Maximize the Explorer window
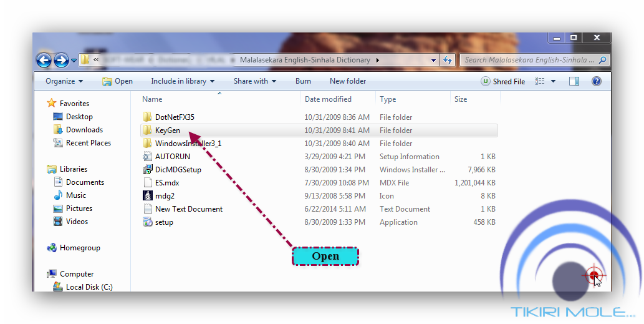 [574, 37]
